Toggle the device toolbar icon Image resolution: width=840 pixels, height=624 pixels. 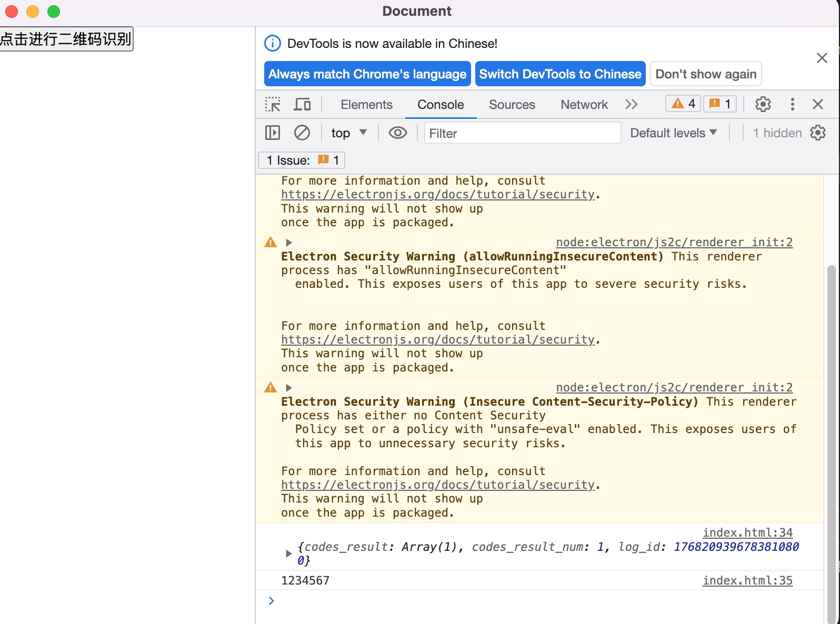click(x=302, y=104)
